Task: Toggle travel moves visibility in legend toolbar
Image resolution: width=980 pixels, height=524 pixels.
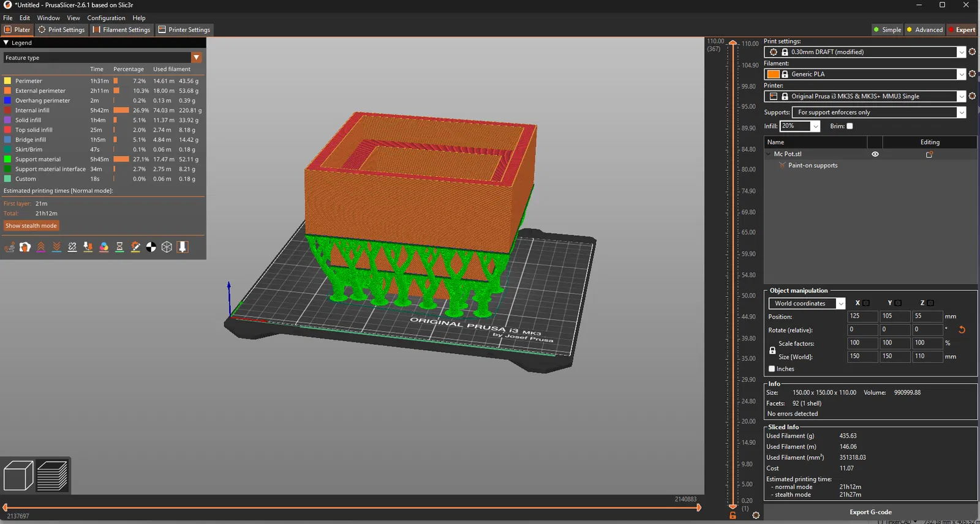Action: point(9,247)
